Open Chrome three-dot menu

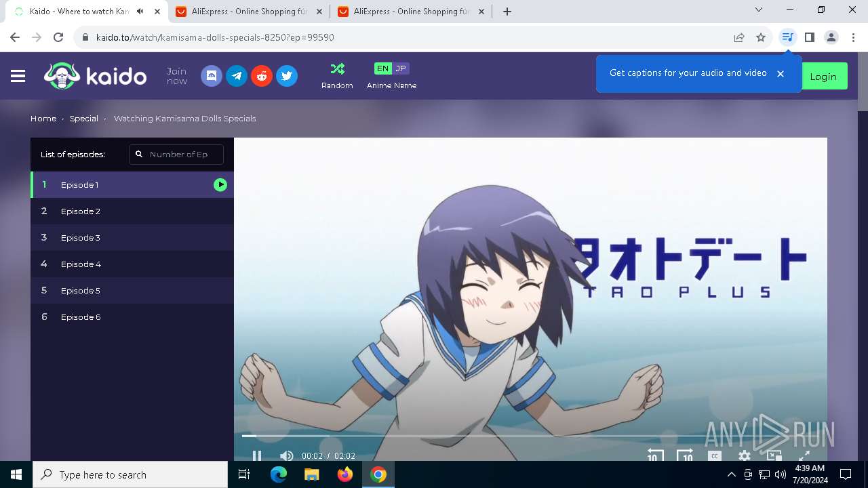click(x=853, y=37)
